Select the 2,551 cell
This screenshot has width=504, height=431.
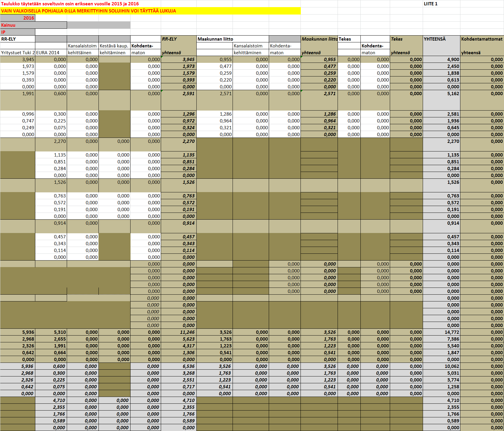pos(179,380)
